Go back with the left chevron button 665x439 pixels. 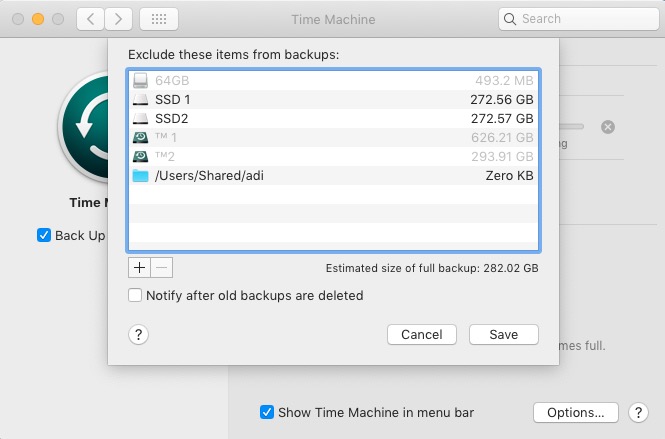tap(90, 19)
